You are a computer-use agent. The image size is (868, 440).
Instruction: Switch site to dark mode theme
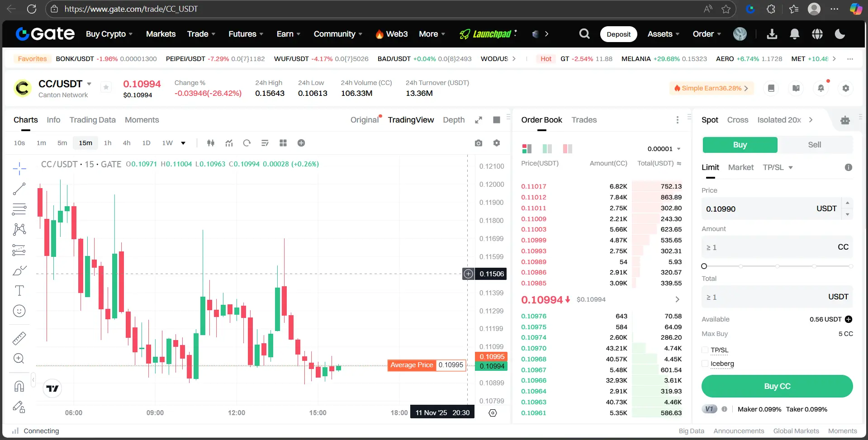click(840, 34)
